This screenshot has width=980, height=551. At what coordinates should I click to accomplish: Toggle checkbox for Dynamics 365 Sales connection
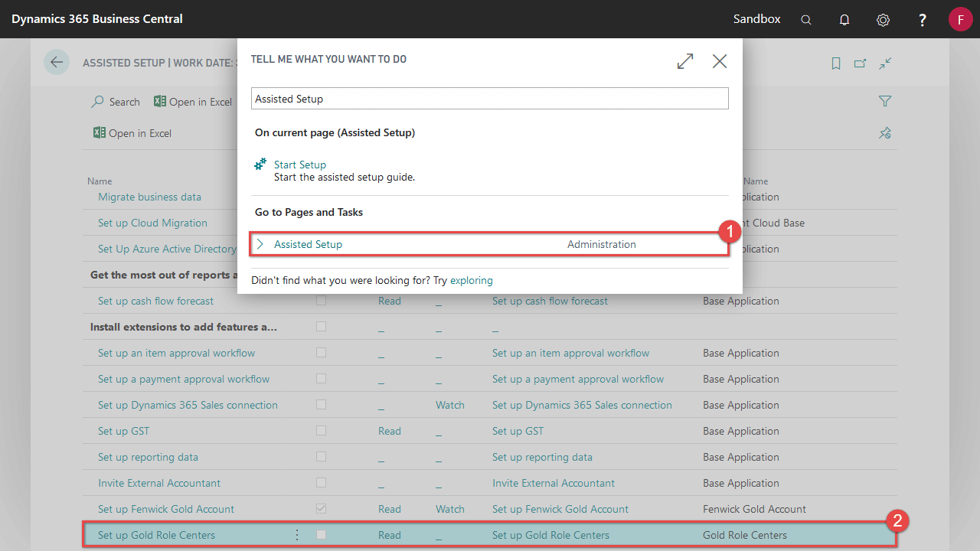click(x=321, y=405)
